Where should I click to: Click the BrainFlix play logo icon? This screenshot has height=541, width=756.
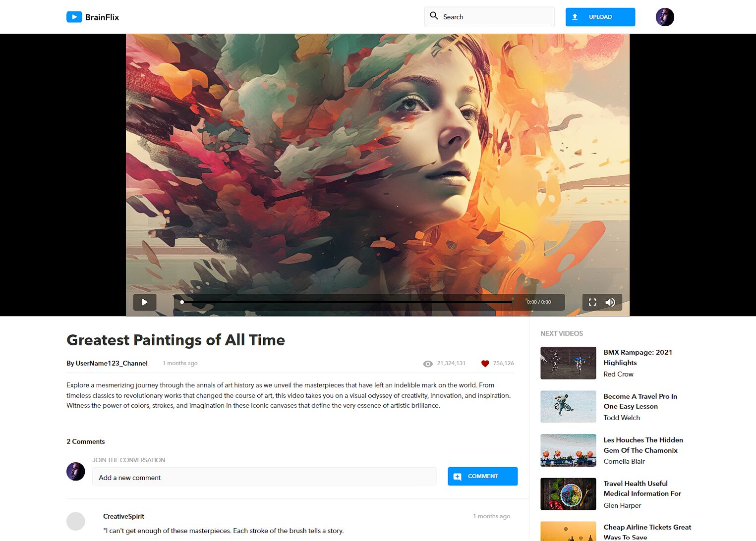74,17
